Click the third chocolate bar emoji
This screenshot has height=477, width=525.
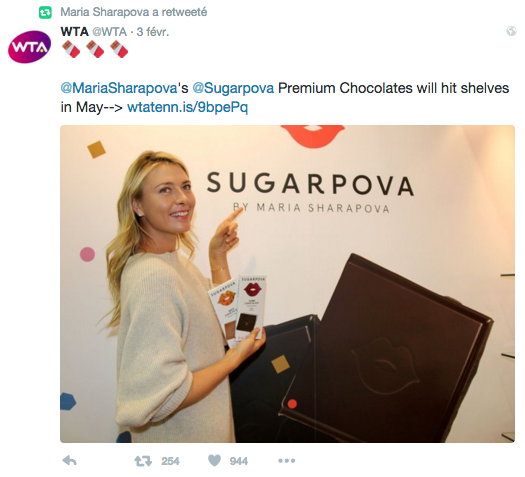[x=119, y=49]
